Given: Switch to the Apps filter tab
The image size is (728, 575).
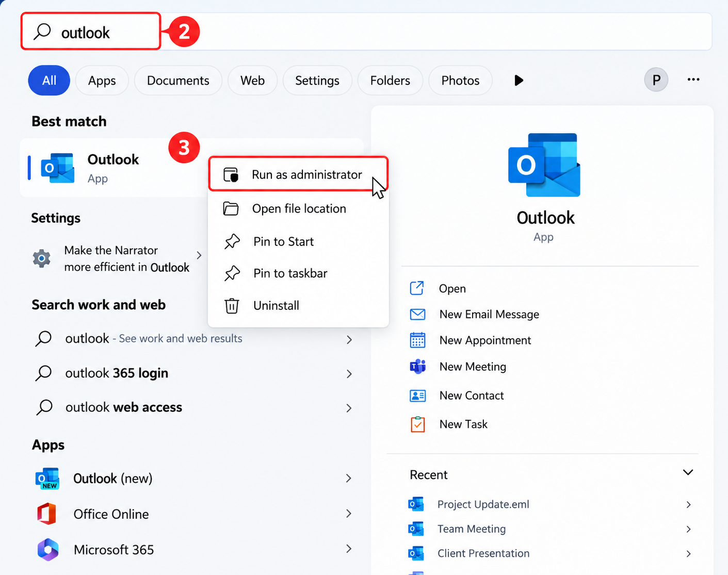Looking at the screenshot, I should (102, 80).
